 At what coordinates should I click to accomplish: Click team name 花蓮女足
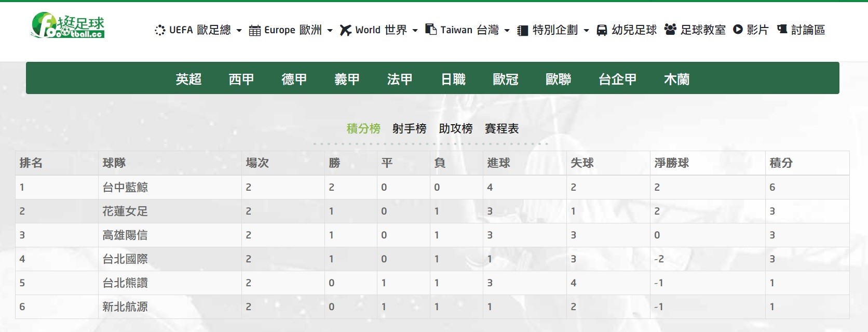coord(125,211)
